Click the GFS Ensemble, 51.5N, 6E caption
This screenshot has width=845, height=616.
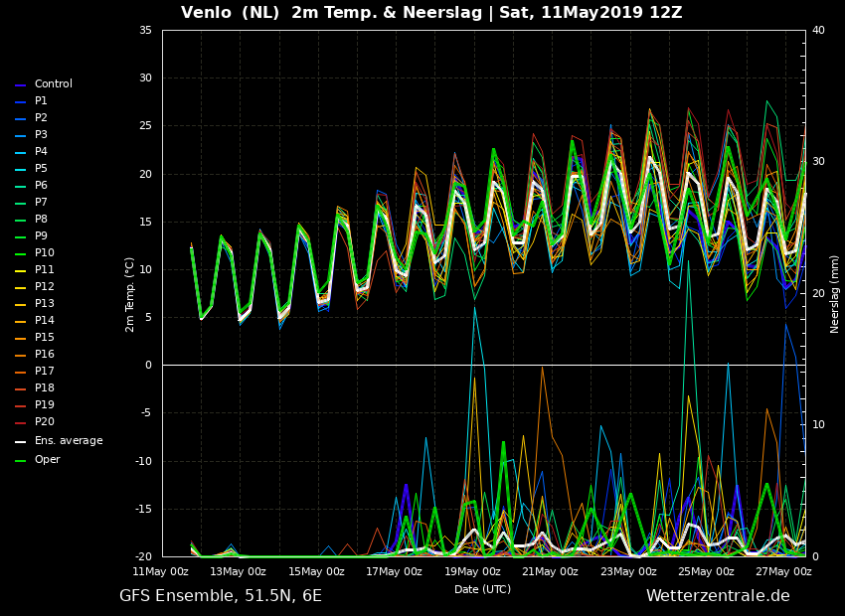point(221,596)
